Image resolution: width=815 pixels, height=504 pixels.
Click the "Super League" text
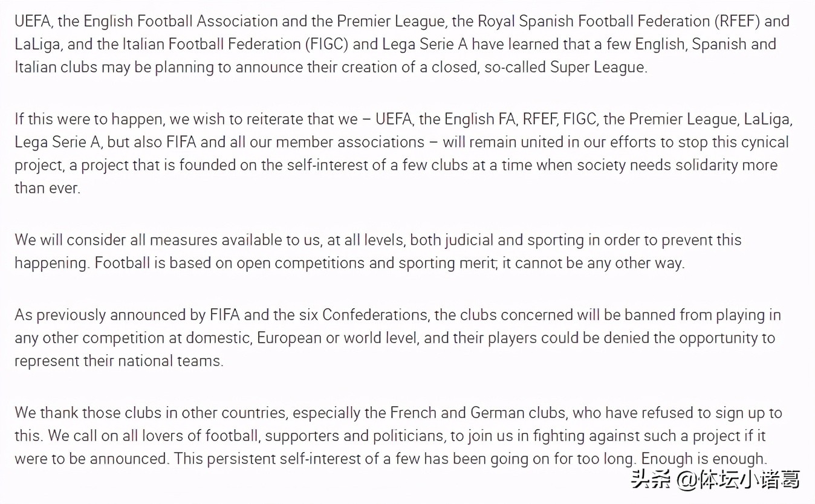[x=597, y=67]
